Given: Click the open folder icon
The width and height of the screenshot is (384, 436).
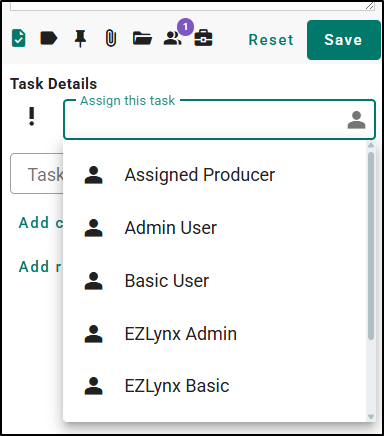Looking at the screenshot, I should (x=142, y=38).
